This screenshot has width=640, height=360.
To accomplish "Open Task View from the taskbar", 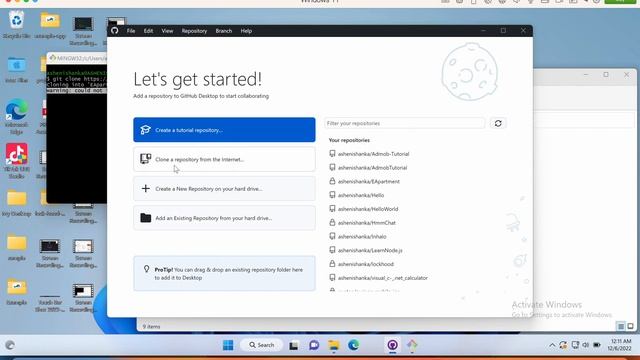I will [293, 346].
